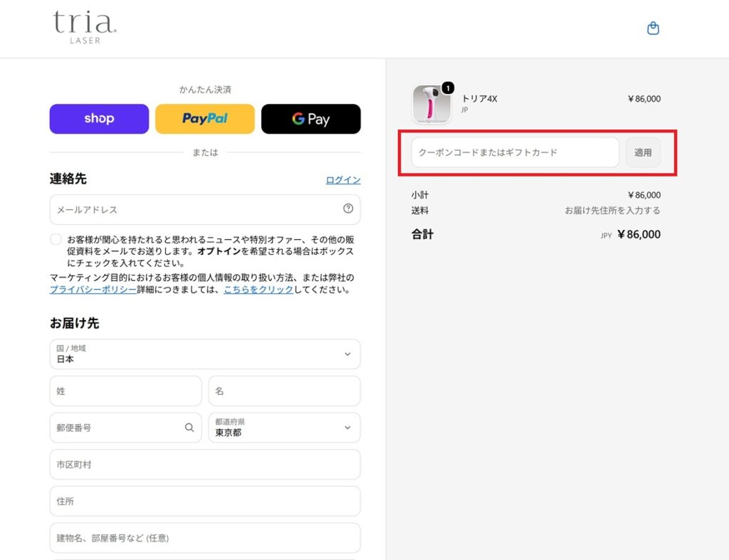Open the プライバシーポリシー link

click(93, 290)
